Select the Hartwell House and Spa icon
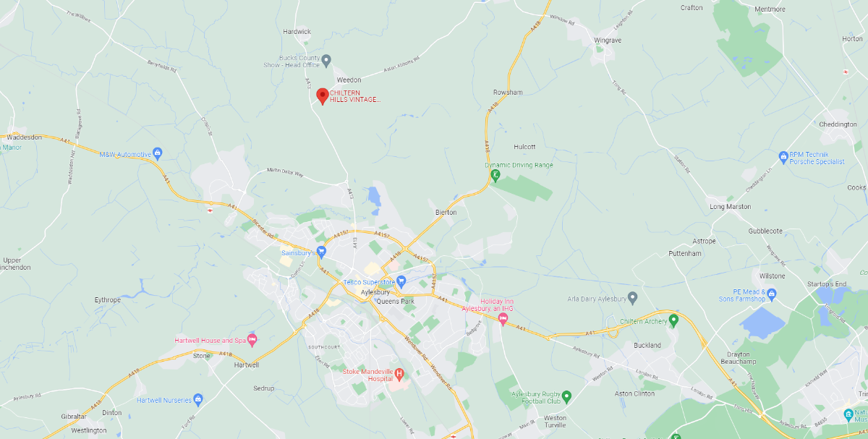 point(252,339)
